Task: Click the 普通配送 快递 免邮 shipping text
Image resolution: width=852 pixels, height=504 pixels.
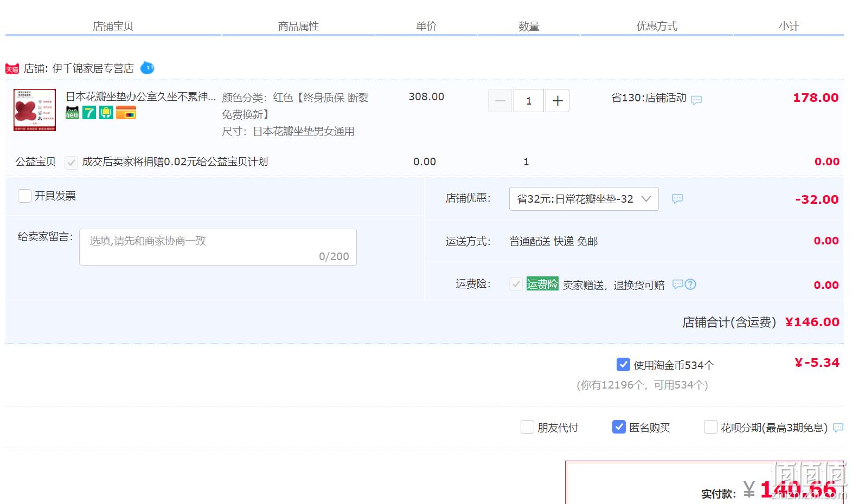Action: pos(554,241)
